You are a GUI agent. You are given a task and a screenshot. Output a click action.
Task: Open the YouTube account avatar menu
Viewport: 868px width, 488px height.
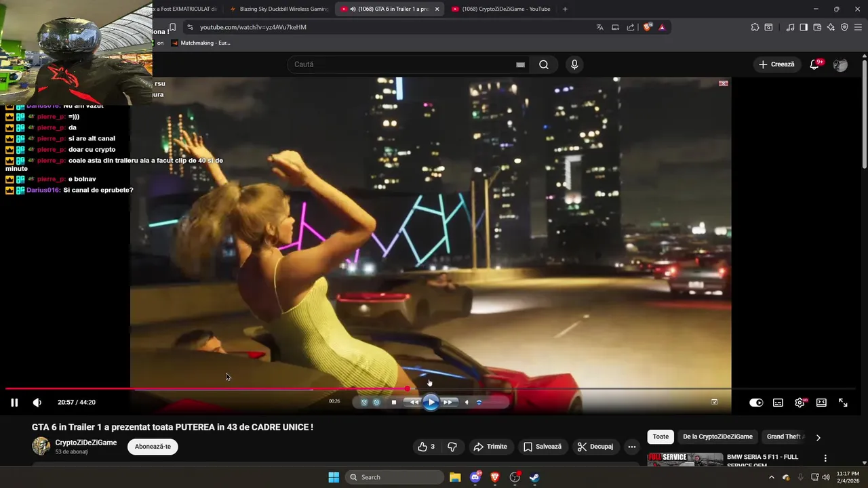click(840, 64)
